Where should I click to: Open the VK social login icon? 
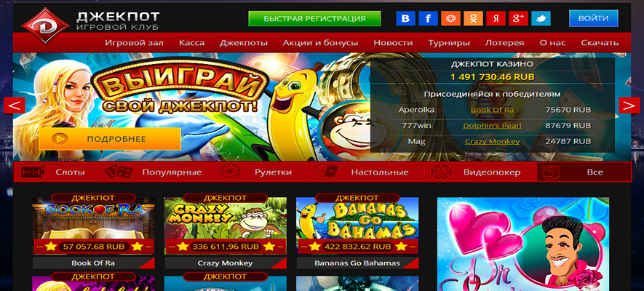(405, 18)
